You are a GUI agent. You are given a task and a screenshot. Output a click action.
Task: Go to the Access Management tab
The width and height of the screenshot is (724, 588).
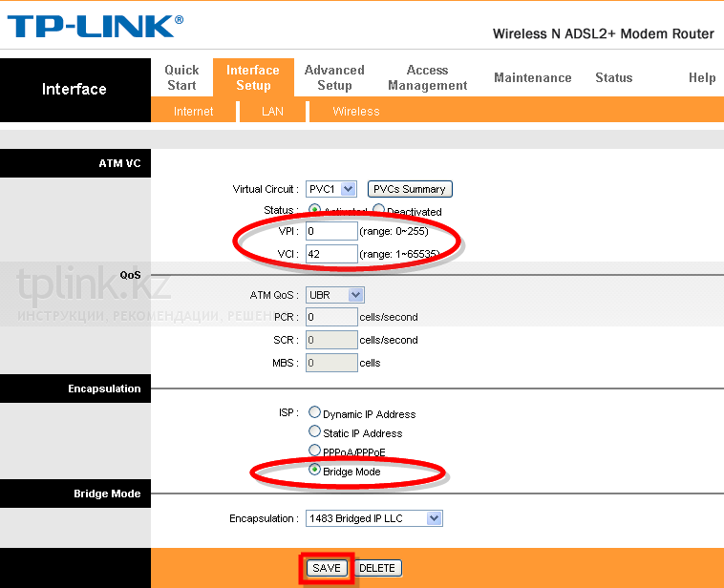coord(428,77)
